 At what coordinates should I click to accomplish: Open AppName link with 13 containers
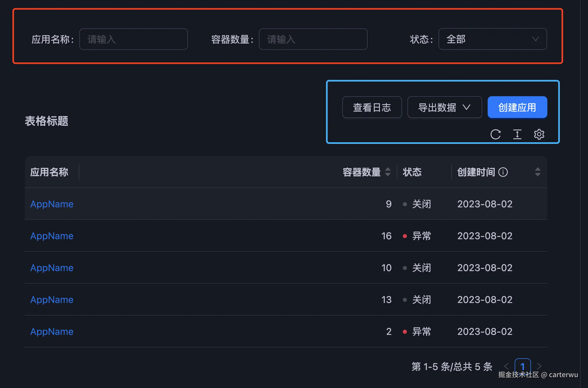[x=52, y=300]
